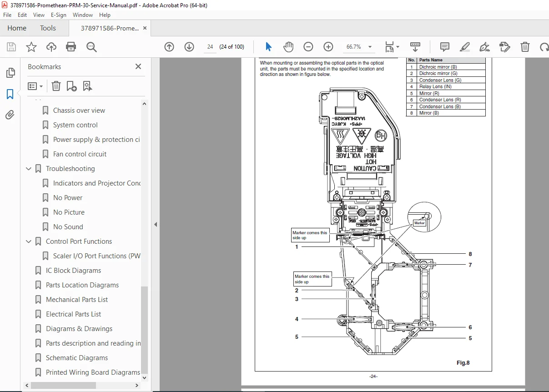This screenshot has height=392, width=549.
Task: Open Mechanical Parts List bookmark
Action: click(77, 300)
